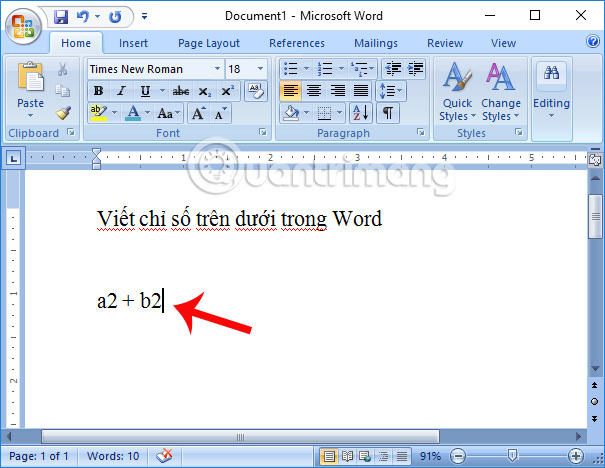Open the line spacing dropdown
The height and width of the screenshot is (468, 605).
click(x=391, y=91)
